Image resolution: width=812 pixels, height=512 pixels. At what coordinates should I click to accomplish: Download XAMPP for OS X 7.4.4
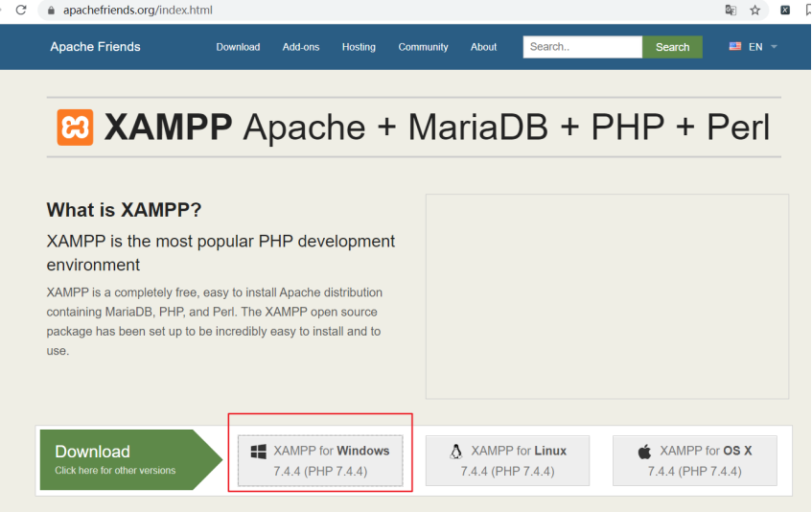coord(695,461)
